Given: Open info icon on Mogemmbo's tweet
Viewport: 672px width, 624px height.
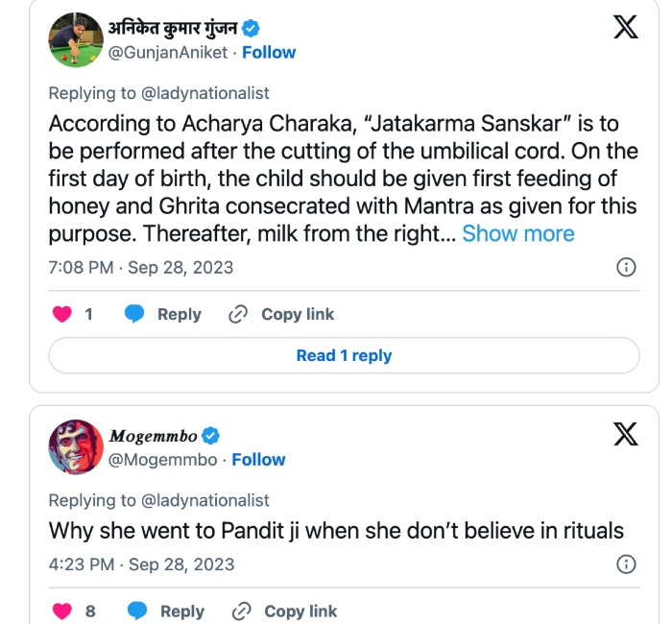Looking at the screenshot, I should tap(625, 564).
